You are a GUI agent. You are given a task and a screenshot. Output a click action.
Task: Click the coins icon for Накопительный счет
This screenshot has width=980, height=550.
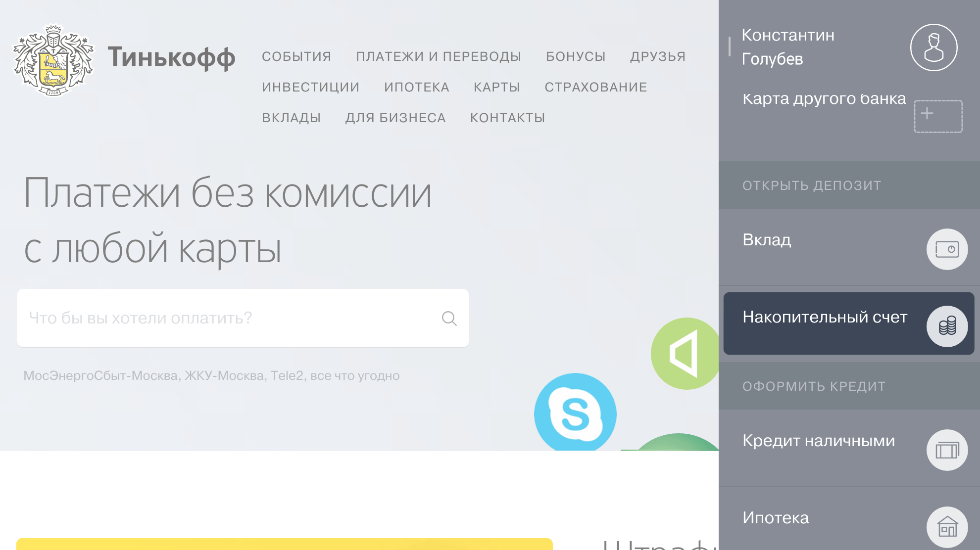[947, 326]
